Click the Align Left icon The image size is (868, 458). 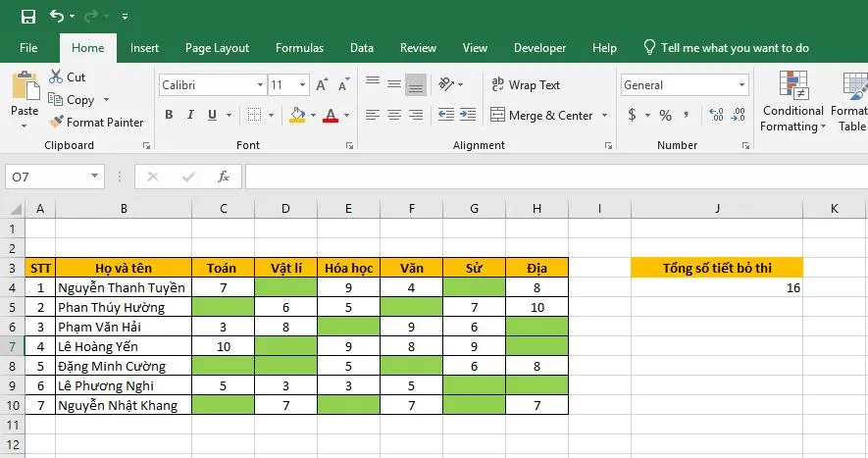[373, 115]
